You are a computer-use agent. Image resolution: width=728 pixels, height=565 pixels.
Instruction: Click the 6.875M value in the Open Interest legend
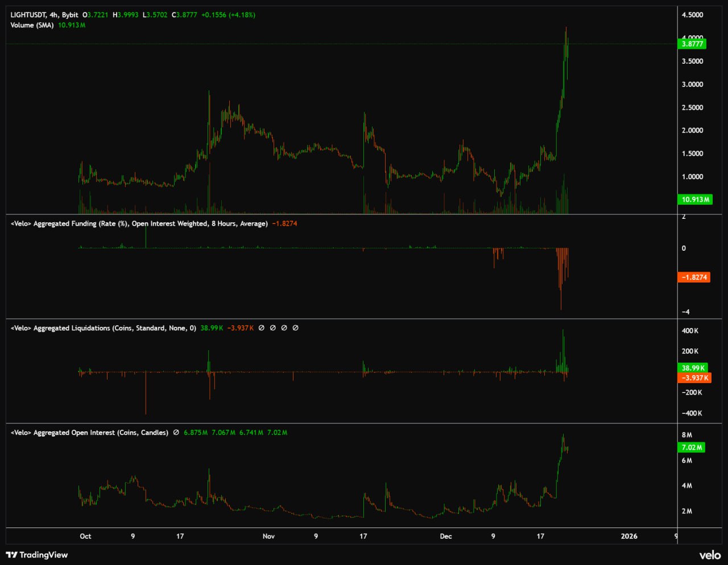196,433
